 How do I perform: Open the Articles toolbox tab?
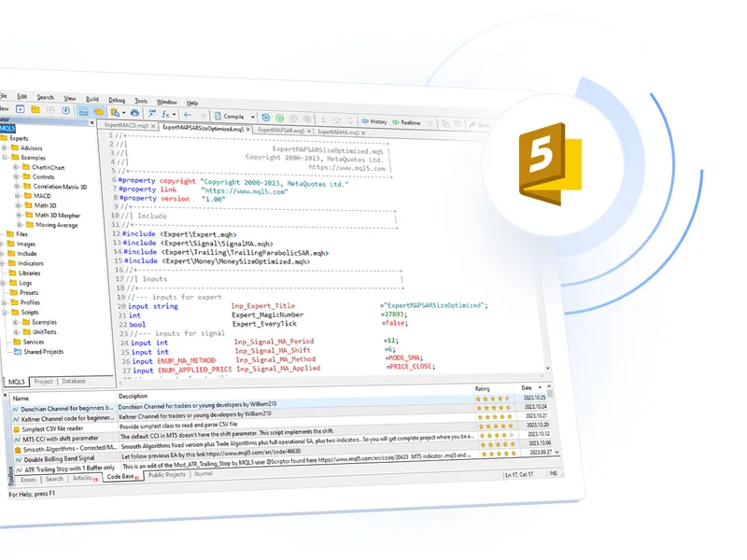(x=83, y=478)
